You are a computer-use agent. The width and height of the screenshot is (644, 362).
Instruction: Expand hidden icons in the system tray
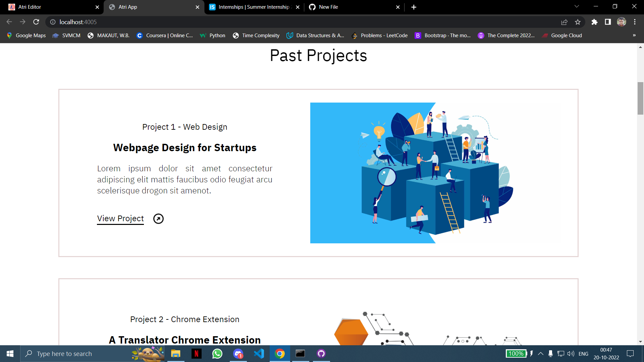pos(540,354)
